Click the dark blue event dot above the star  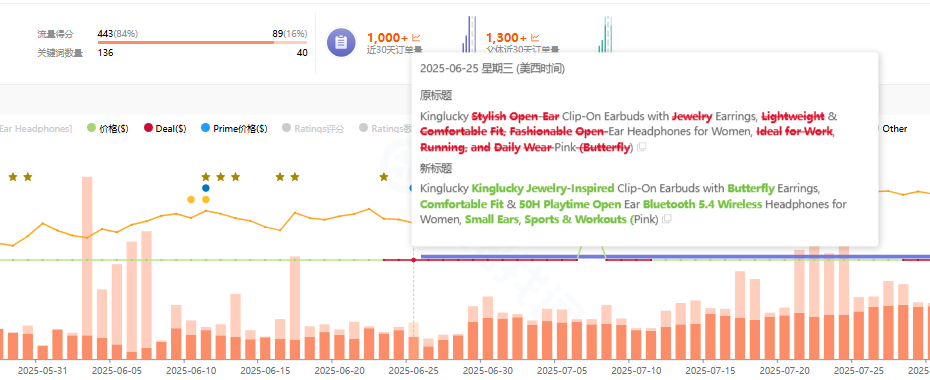pos(206,188)
